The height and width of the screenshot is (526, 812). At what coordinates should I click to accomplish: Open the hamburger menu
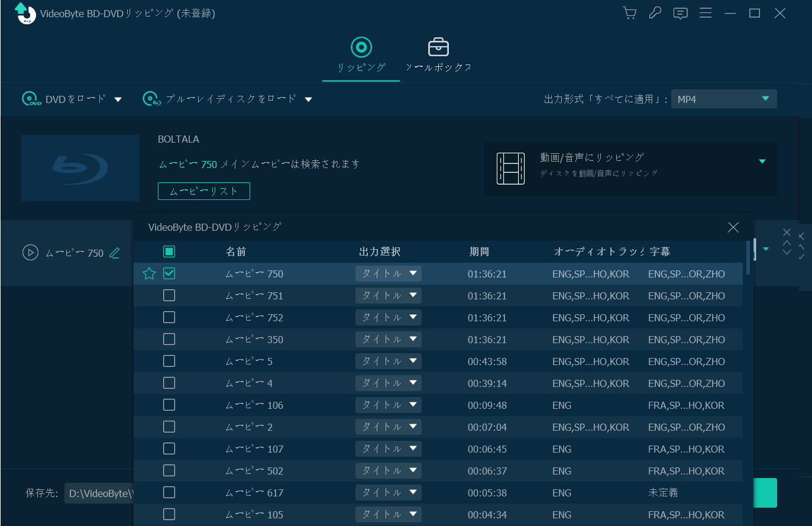pos(706,12)
